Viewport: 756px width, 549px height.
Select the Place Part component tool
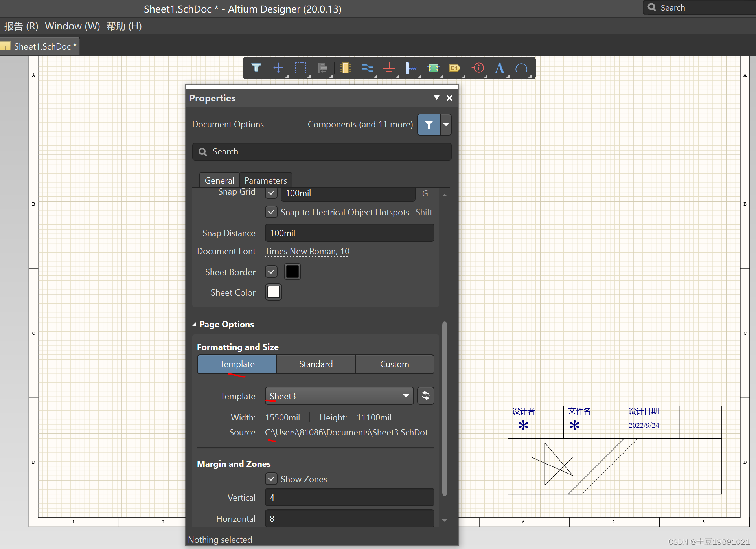click(345, 68)
